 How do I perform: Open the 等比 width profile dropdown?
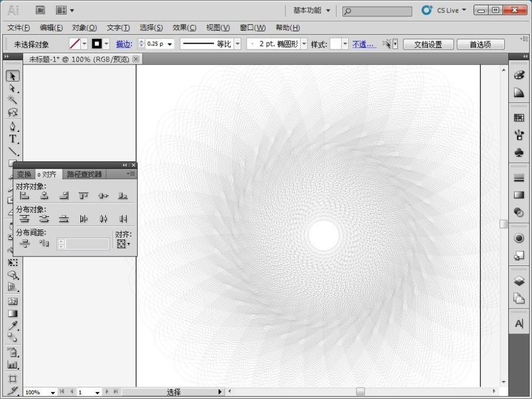(238, 44)
